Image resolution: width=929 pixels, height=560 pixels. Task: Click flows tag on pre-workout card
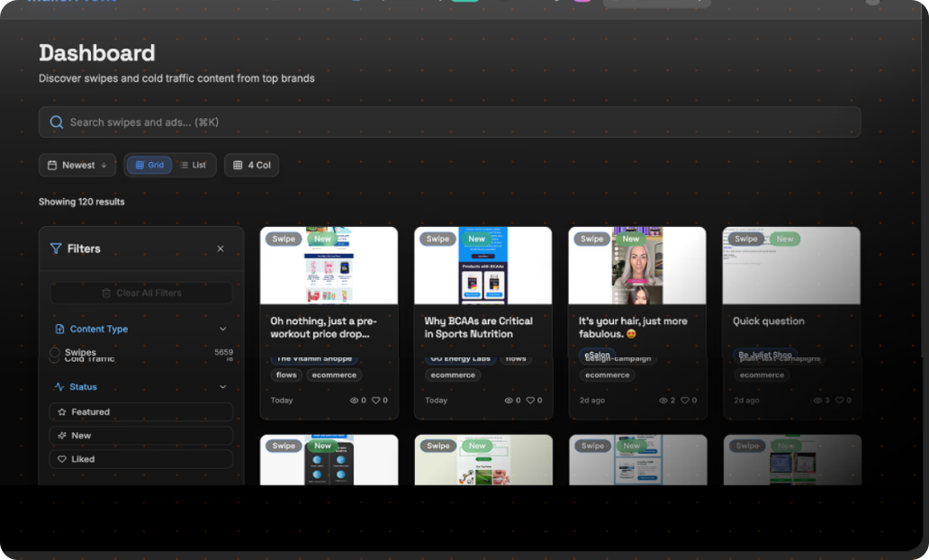[x=286, y=375]
